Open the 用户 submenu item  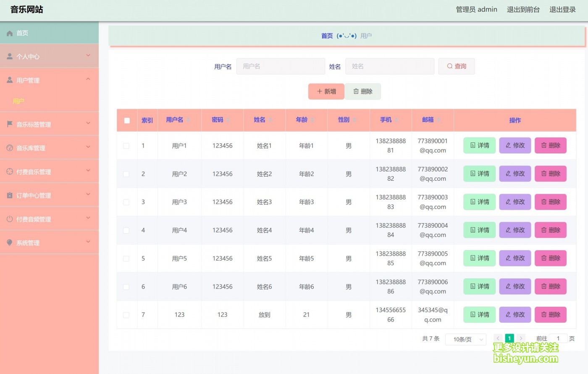point(18,101)
